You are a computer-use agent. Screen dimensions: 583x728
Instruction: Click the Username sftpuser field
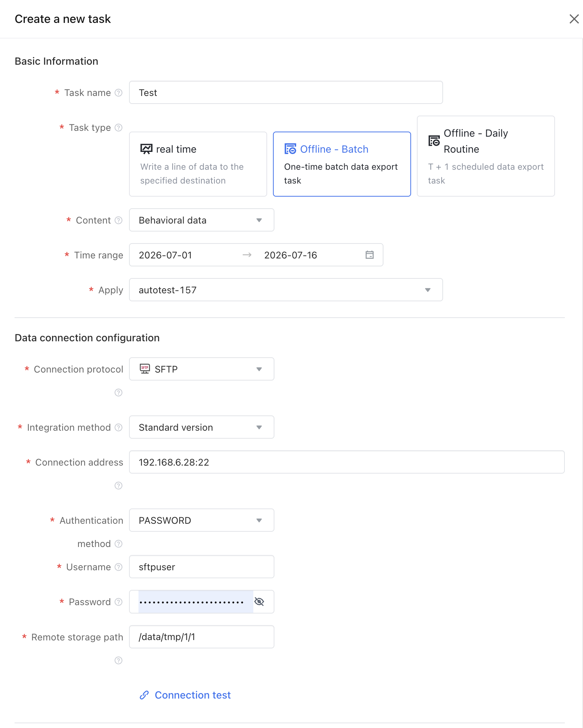tap(202, 567)
